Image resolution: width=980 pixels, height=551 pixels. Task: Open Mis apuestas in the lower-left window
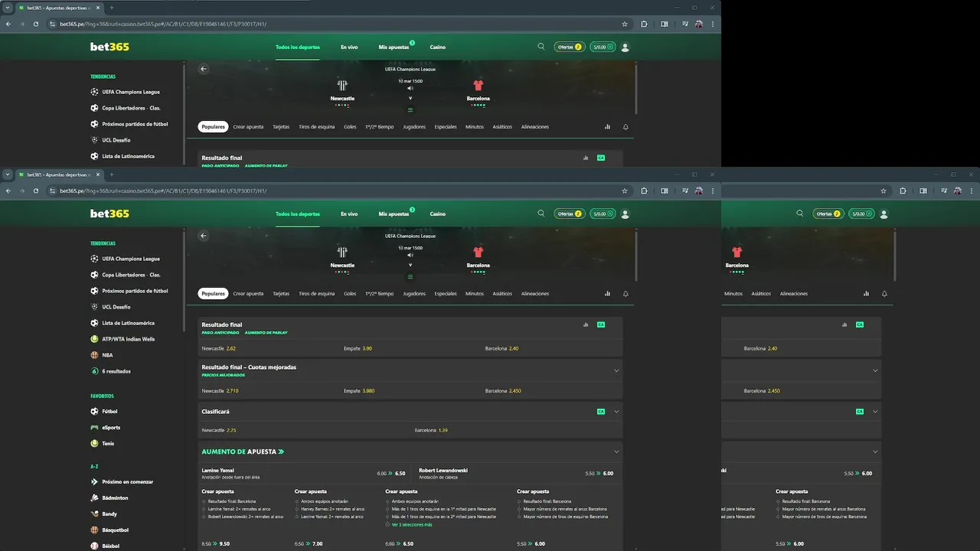[x=394, y=214]
